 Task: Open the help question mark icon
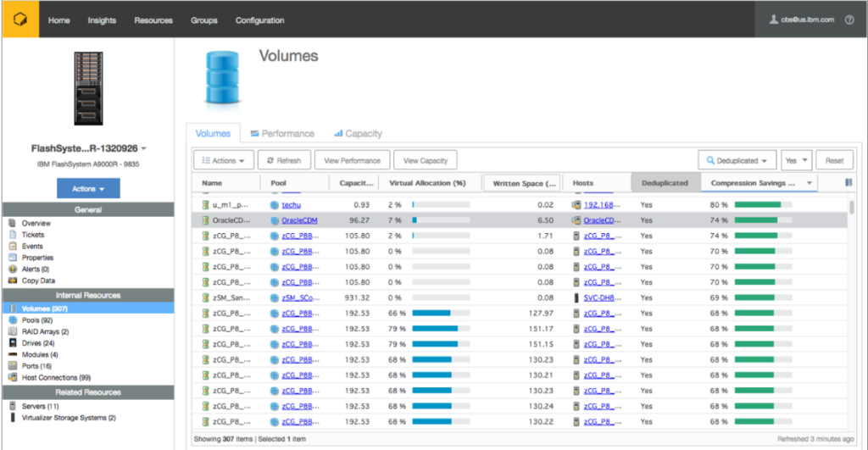[849, 20]
